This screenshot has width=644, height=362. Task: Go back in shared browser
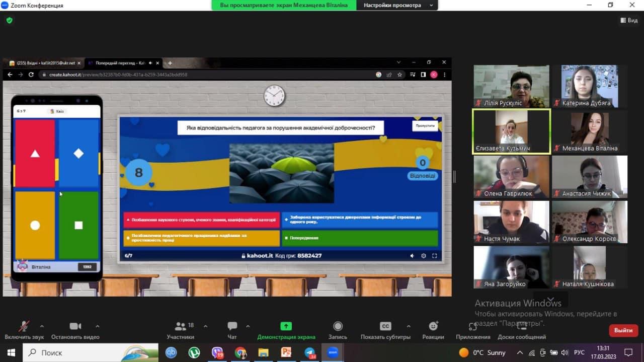click(10, 75)
